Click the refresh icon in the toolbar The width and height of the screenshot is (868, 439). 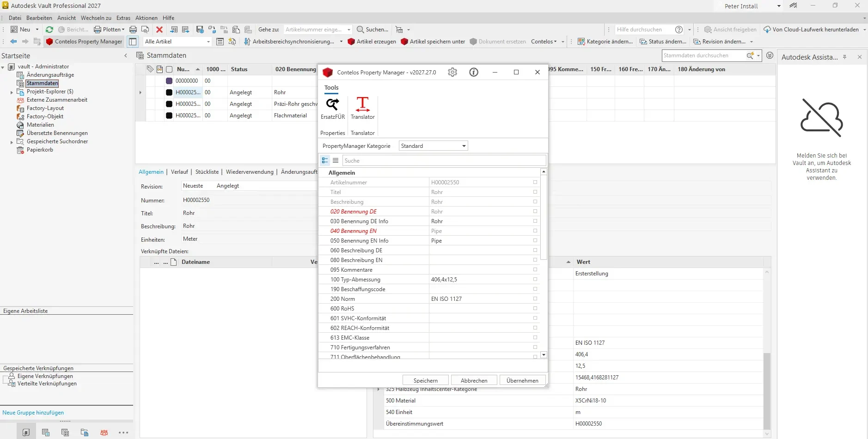point(49,30)
